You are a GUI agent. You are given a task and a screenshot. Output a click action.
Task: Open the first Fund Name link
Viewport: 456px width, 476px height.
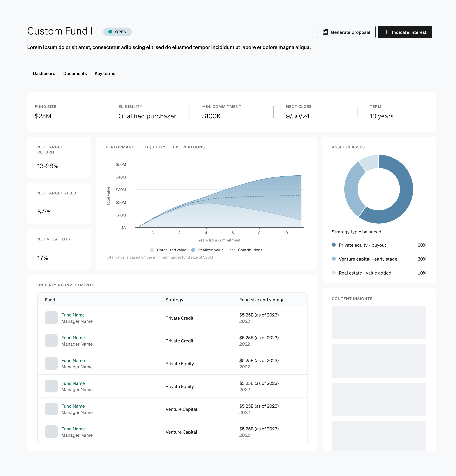(x=73, y=315)
